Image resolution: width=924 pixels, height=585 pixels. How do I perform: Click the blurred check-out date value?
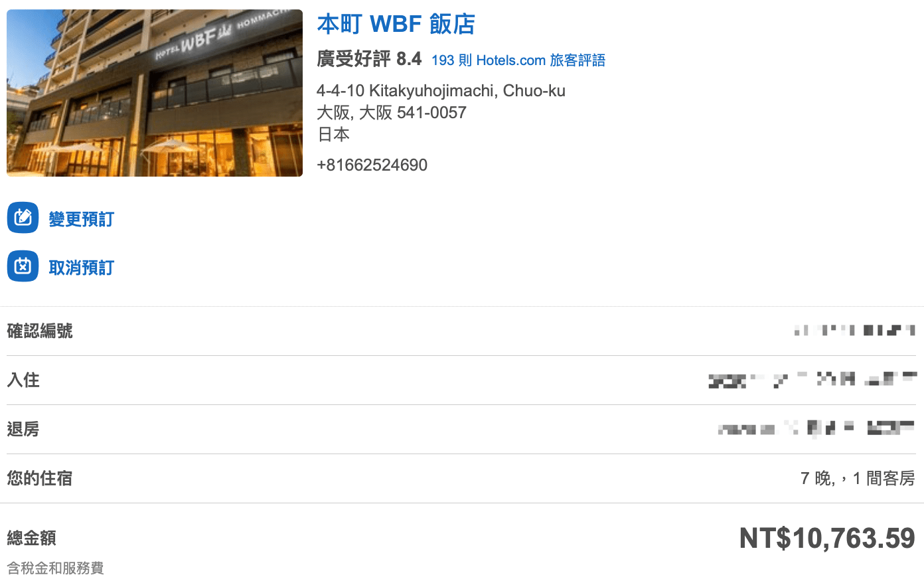(816, 428)
